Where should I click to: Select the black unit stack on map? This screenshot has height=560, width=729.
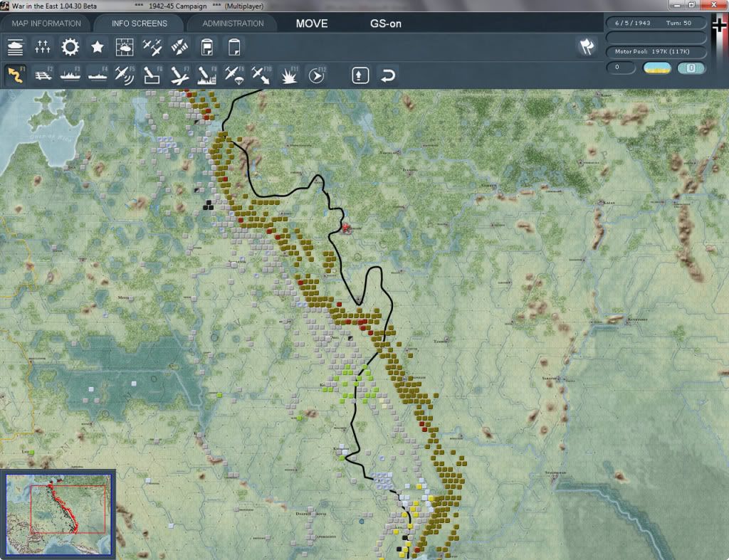209,205
